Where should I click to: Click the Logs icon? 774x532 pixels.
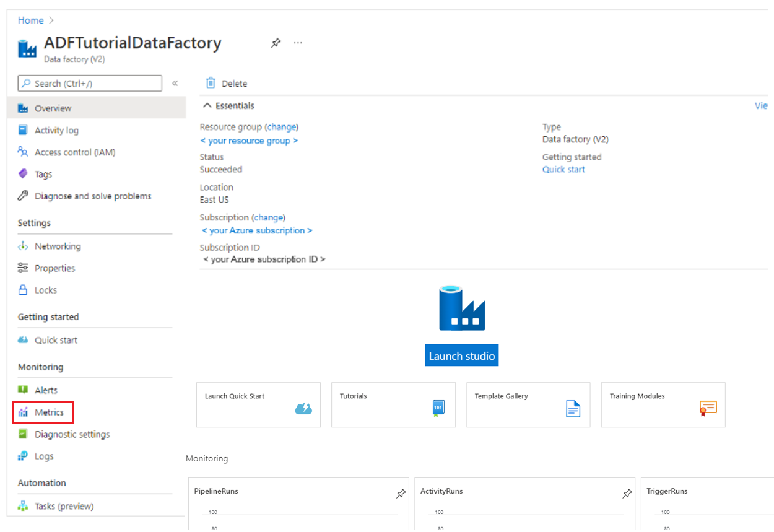point(23,456)
